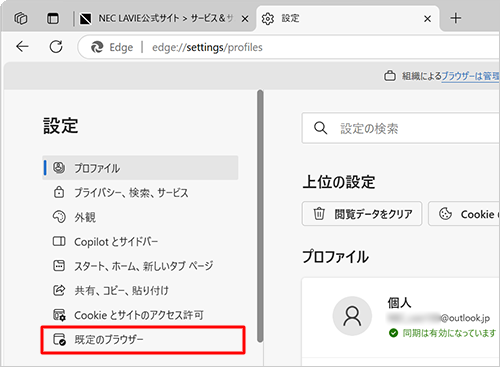The height and width of the screenshot is (367, 500).
Task: Click the Edge logo in address bar
Action: click(97, 47)
